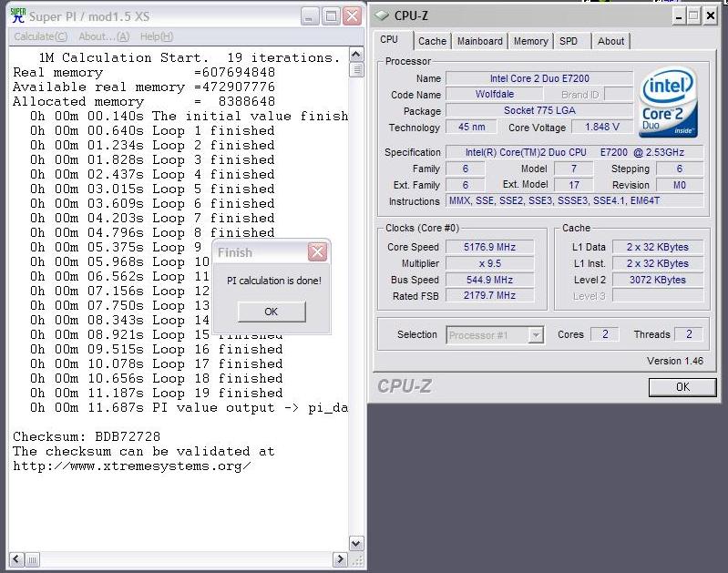Click the horizontal scrollbar thumb in Super PI
The width and height of the screenshot is (728, 573).
coord(32,559)
